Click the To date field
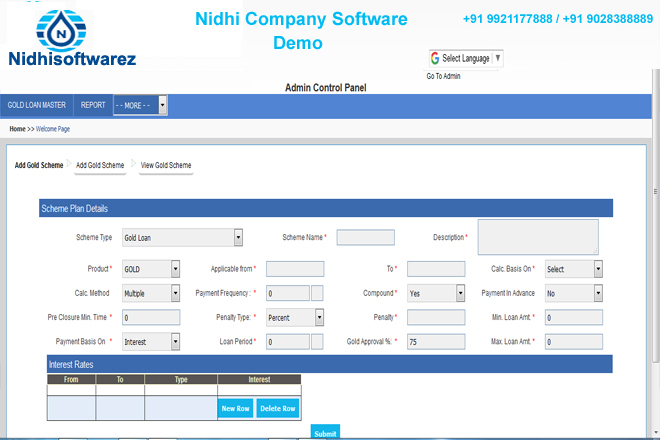Screen dimensions: 660x440 [436, 269]
